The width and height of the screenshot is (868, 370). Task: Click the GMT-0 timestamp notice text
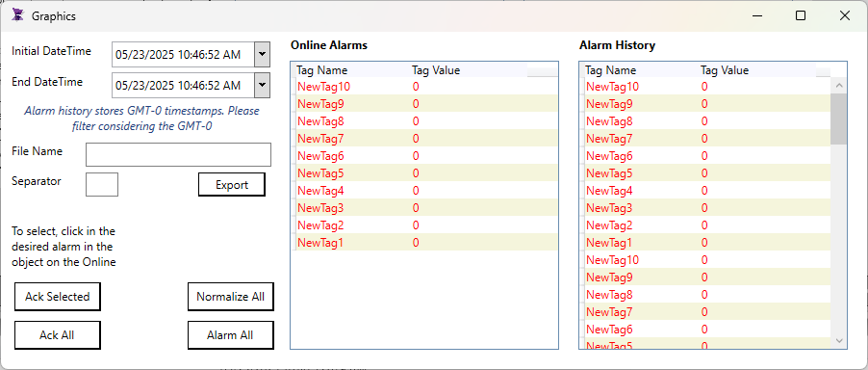pos(141,119)
